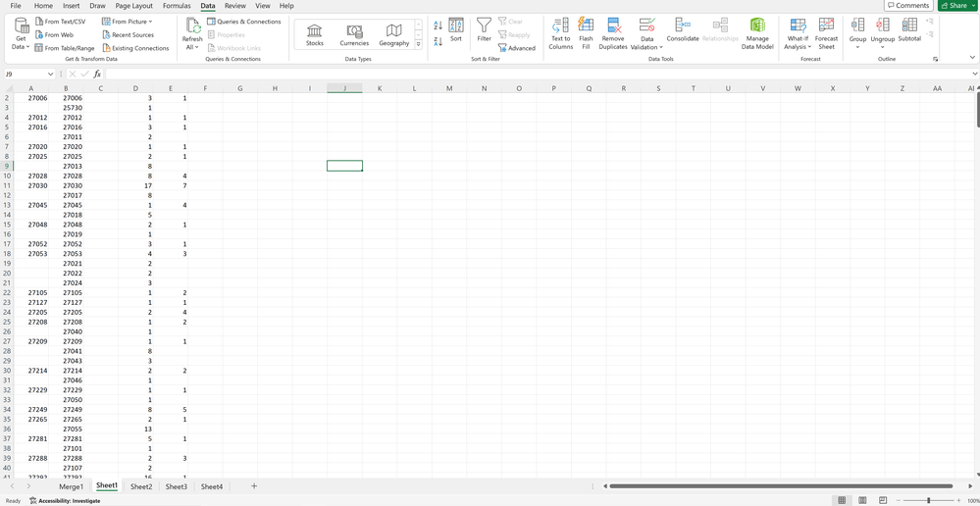Add a new sheet
This screenshot has width=980, height=506.
[254, 486]
